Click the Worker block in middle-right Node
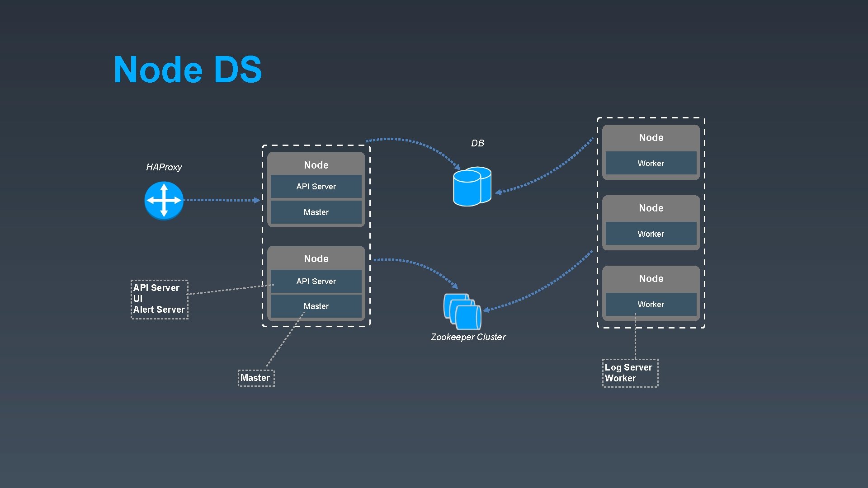The image size is (868, 488). (x=650, y=234)
